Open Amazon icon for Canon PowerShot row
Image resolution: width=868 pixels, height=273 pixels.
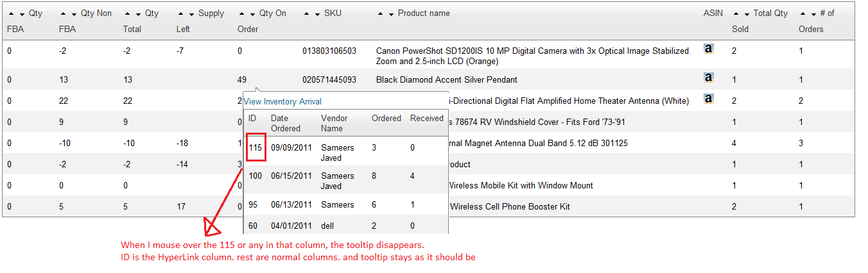708,49
